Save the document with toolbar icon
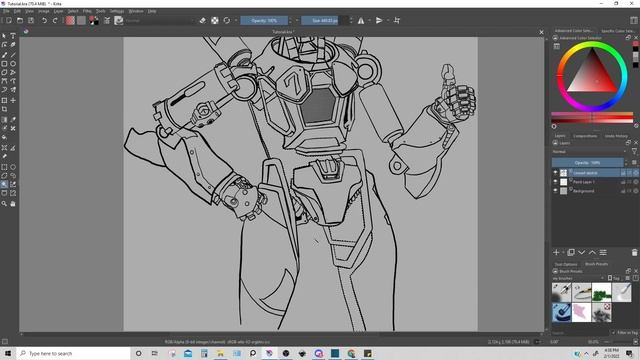This screenshot has width=640, height=360. [x=31, y=20]
